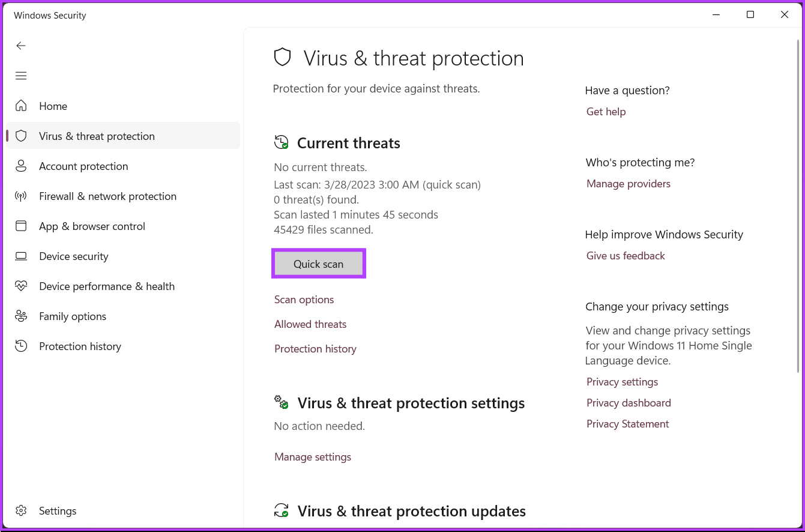This screenshot has height=532, width=805.
Task: Click the Settings gear icon
Action: [x=21, y=510]
